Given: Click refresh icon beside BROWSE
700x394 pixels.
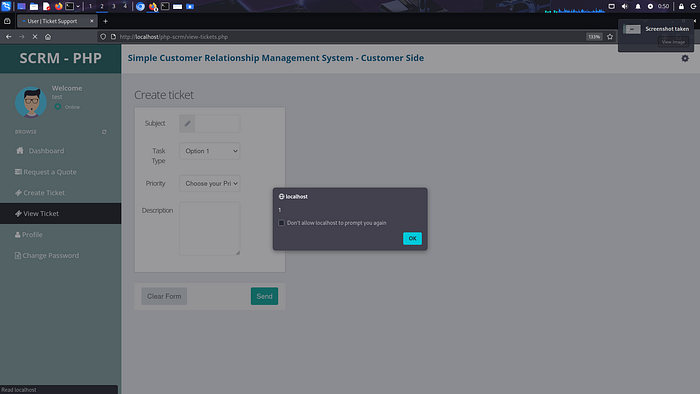Looking at the screenshot, I should click(104, 132).
